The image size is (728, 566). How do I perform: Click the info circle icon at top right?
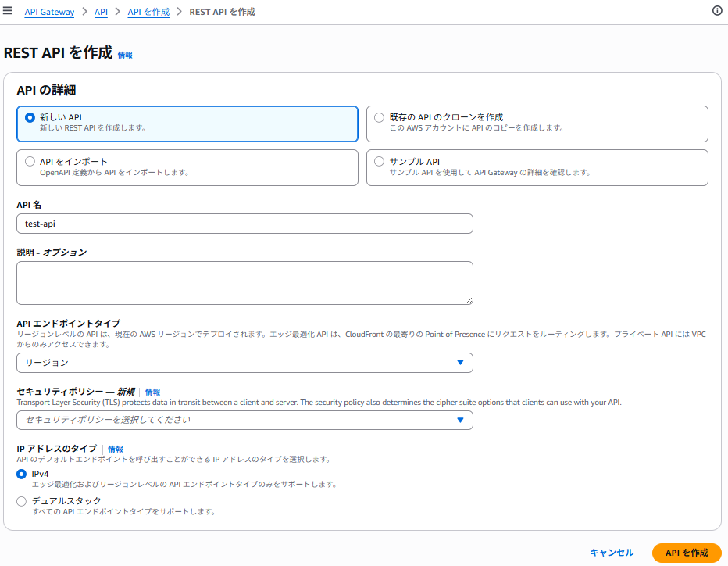717,11
